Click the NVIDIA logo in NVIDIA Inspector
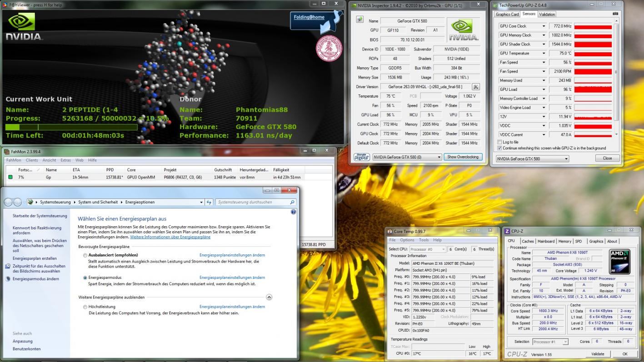The height and width of the screenshot is (362, 644). click(x=463, y=30)
